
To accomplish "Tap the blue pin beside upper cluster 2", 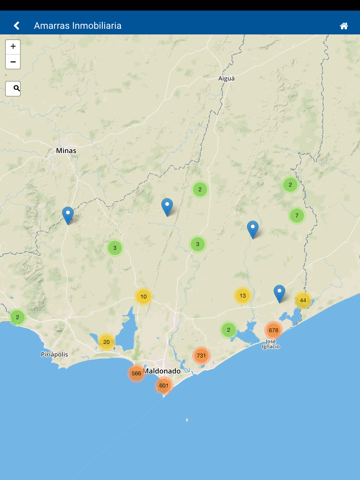I will click(x=167, y=207).
